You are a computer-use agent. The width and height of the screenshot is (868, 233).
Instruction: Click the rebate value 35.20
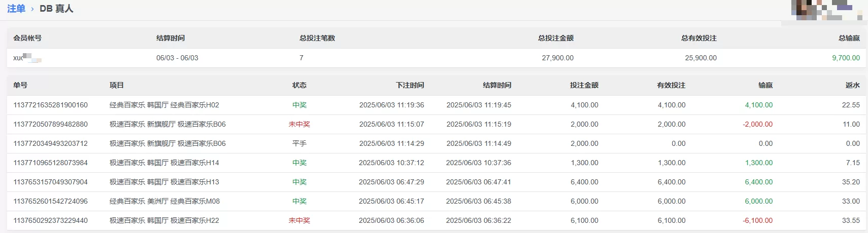(851, 182)
